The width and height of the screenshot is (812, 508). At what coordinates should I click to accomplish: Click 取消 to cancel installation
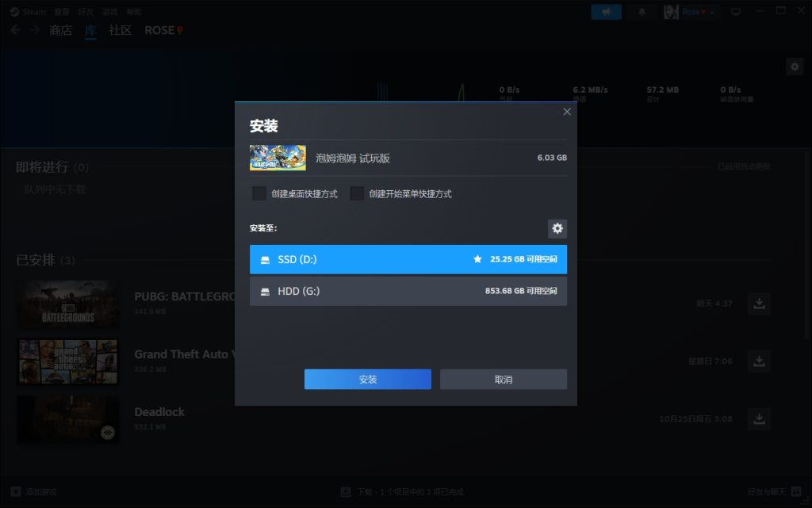tap(504, 379)
